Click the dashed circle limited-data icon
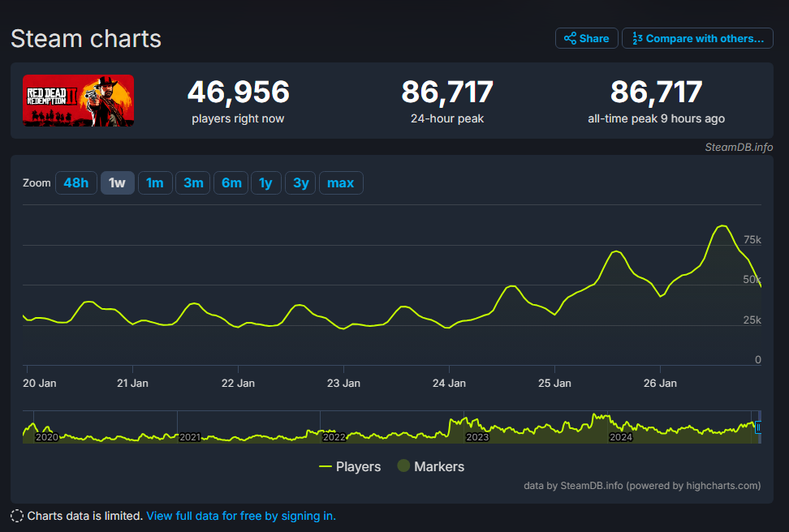Image resolution: width=789 pixels, height=532 pixels. click(x=17, y=516)
